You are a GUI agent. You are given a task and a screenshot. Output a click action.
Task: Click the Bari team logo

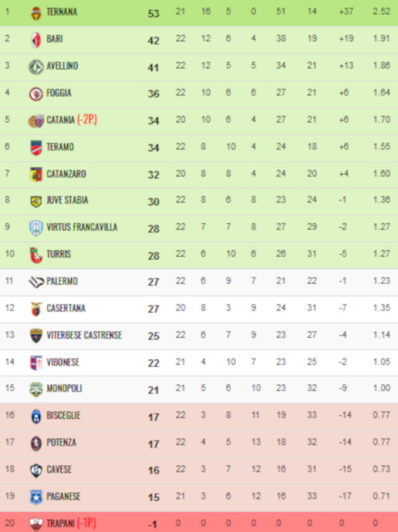tap(36, 40)
